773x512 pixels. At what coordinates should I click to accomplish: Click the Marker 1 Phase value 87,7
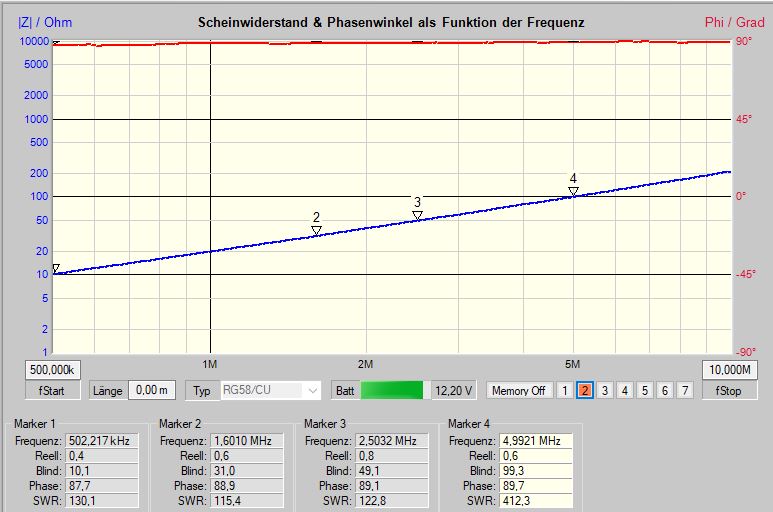102,486
